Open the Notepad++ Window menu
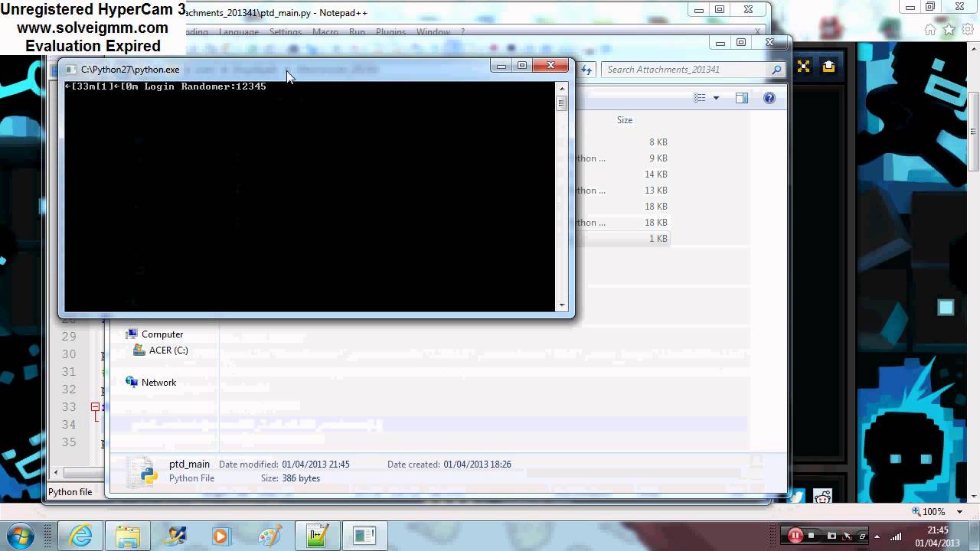This screenshot has height=551, width=980. coord(433,32)
